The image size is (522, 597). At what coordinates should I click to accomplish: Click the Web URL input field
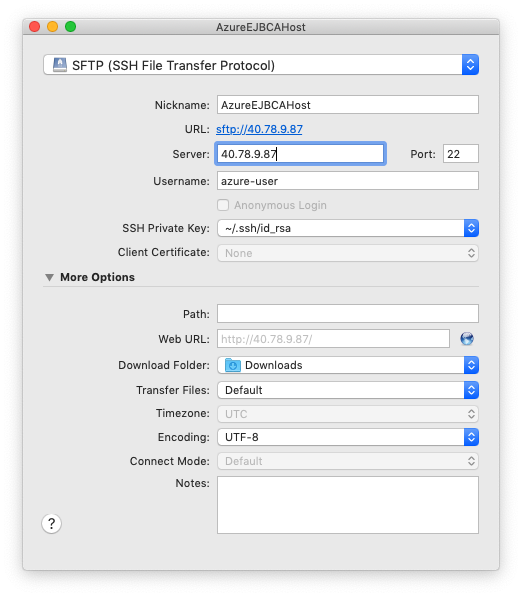pyautogui.click(x=333, y=338)
